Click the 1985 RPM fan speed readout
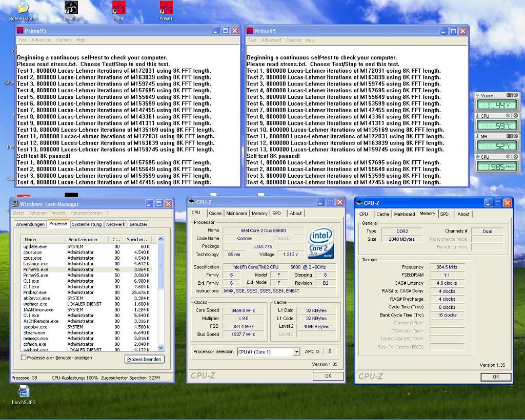Viewport: 525px width, 420px height. 497,166
